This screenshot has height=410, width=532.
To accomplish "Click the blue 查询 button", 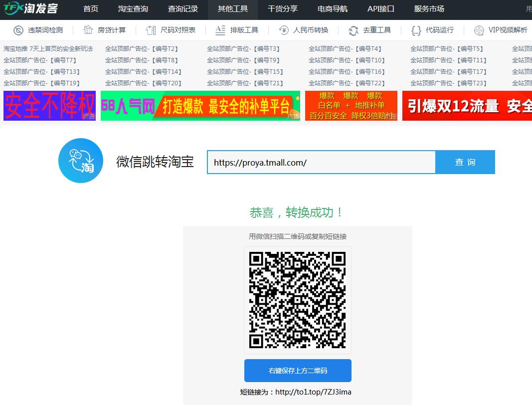I will (465, 162).
